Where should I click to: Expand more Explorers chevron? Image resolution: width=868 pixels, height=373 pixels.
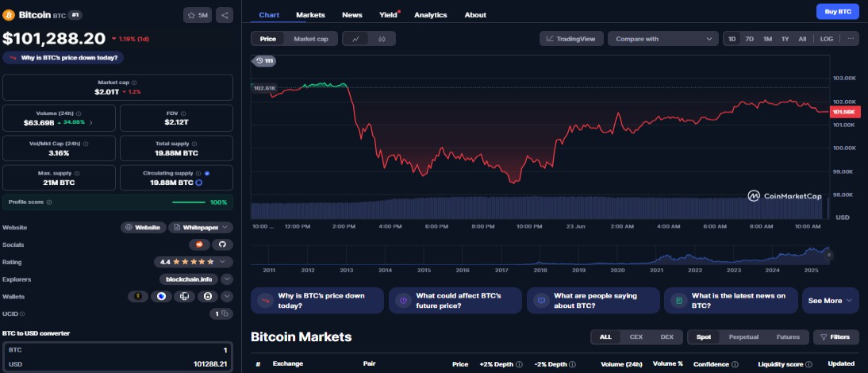coord(227,279)
